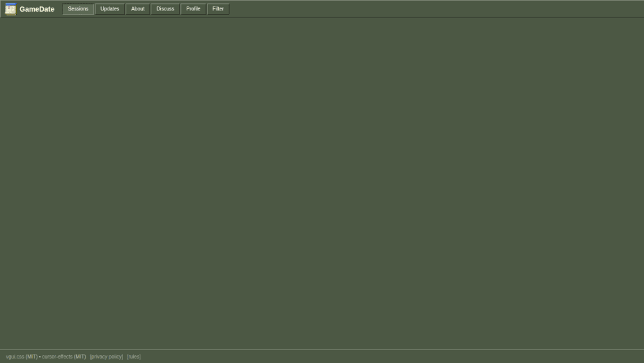Image resolution: width=644 pixels, height=363 pixels.
Task: Go to the About page
Action: tap(138, 9)
